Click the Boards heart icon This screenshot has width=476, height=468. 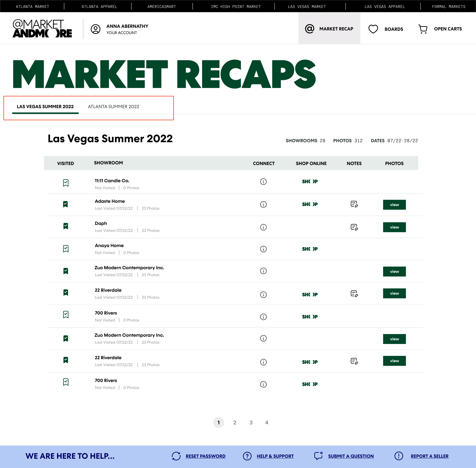(373, 29)
